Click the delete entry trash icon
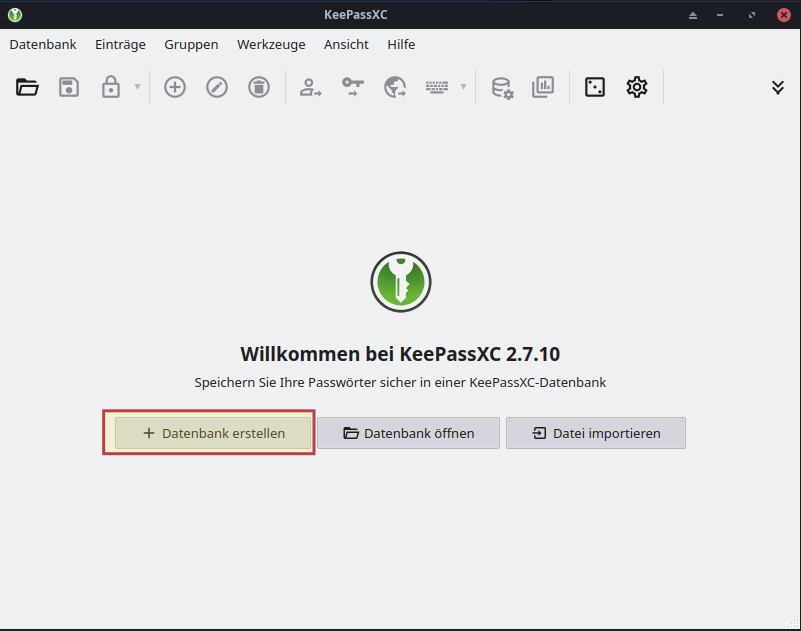The height and width of the screenshot is (631, 801). coord(259,87)
